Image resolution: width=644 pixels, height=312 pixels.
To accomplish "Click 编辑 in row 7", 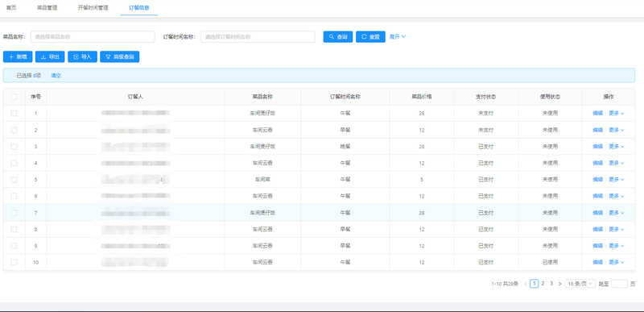I will coord(597,213).
